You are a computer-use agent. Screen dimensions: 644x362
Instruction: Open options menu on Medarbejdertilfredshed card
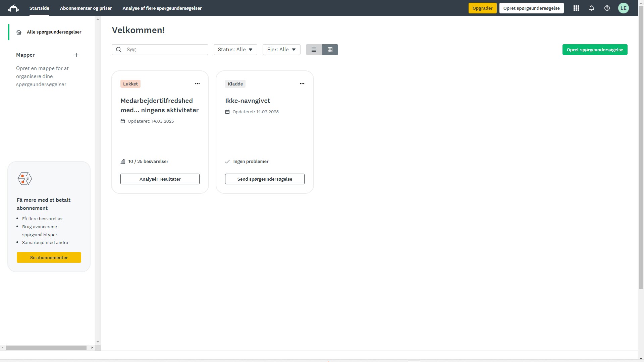[197, 84]
